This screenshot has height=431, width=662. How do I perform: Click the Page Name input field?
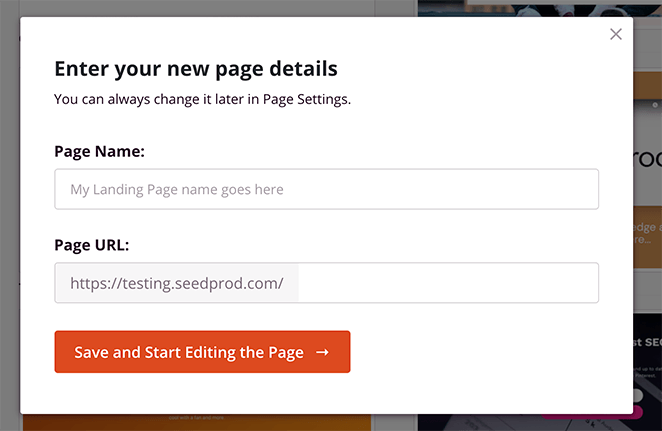[326, 189]
